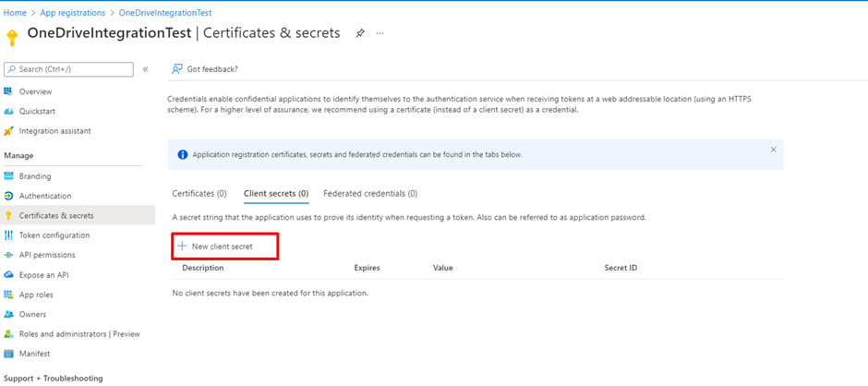Open Roles and administrators | Preview

click(78, 334)
